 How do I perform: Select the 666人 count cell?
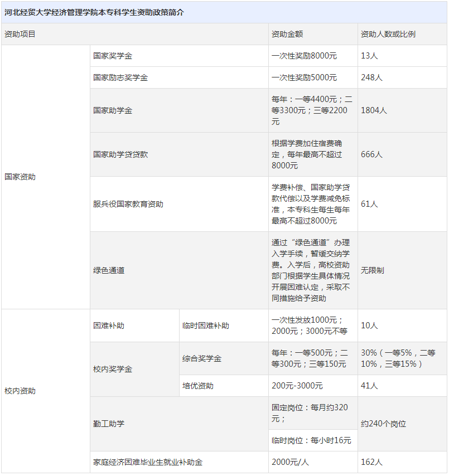coord(402,154)
